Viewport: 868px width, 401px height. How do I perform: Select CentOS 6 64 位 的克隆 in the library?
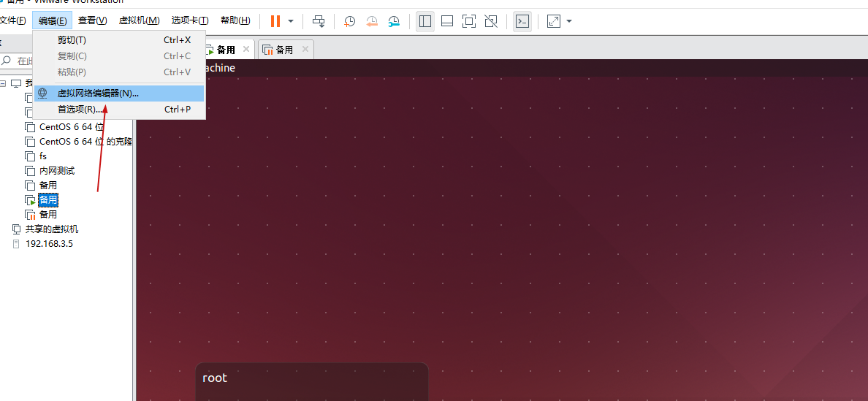(x=85, y=142)
